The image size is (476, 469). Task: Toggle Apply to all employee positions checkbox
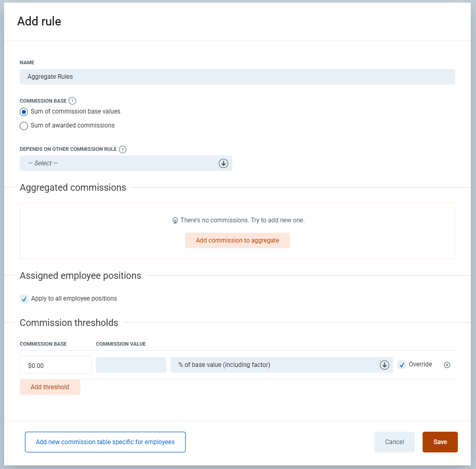click(x=24, y=299)
